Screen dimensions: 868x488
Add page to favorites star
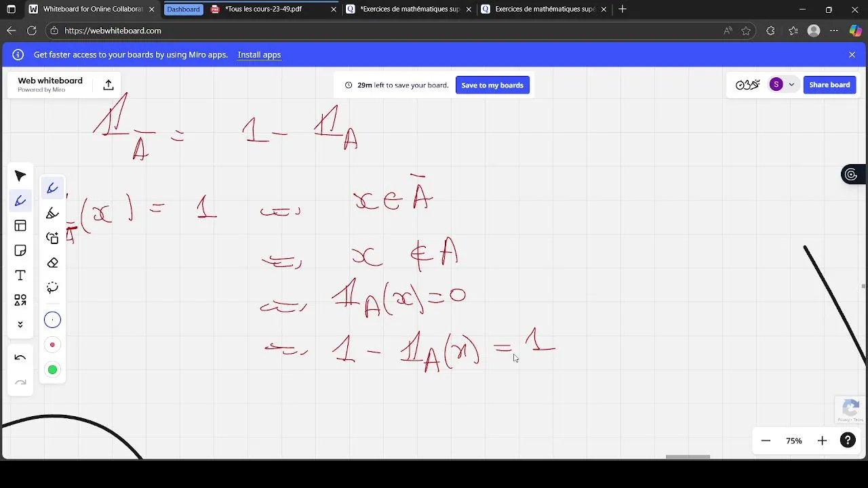746,30
